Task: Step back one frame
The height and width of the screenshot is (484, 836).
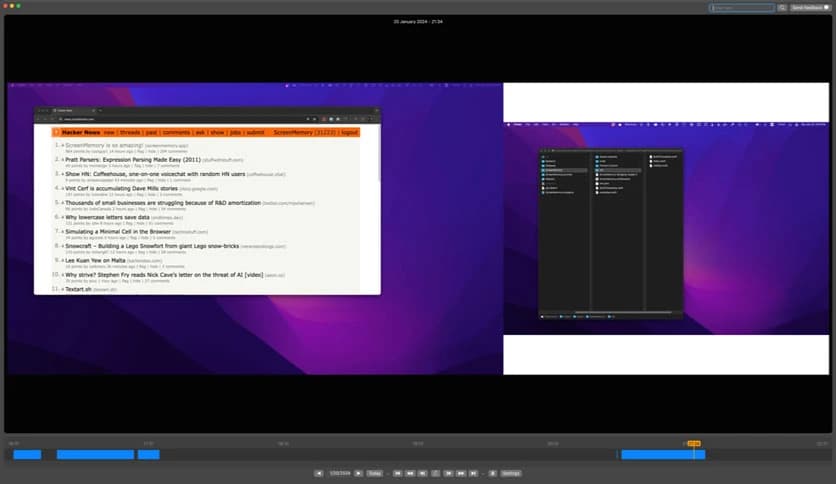Action: 423,473
